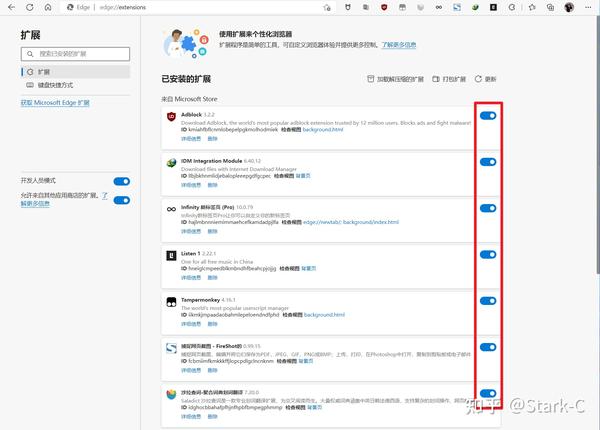The width and height of the screenshot is (600, 430).
Task: Toggle developer mode switch
Action: point(122,181)
